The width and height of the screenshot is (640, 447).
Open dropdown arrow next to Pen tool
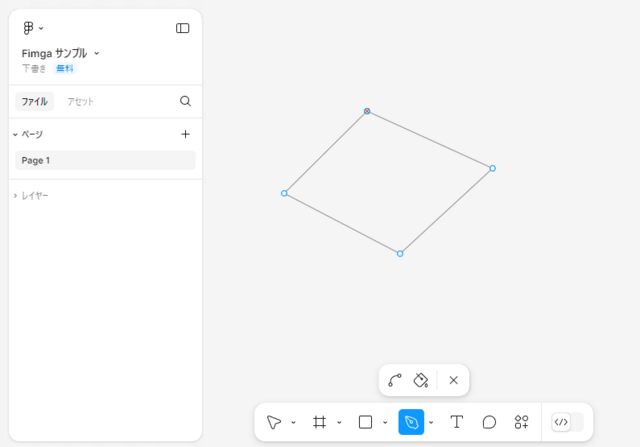click(431, 423)
